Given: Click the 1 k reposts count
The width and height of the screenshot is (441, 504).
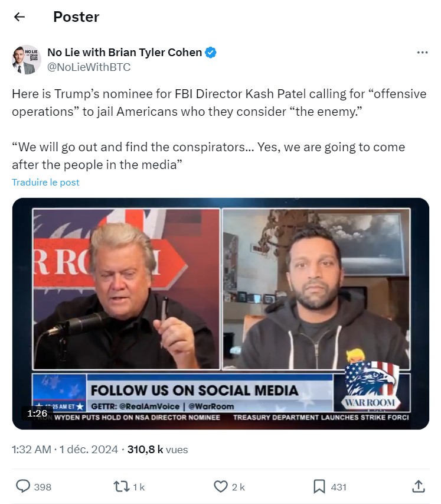Looking at the screenshot, I should tap(139, 487).
